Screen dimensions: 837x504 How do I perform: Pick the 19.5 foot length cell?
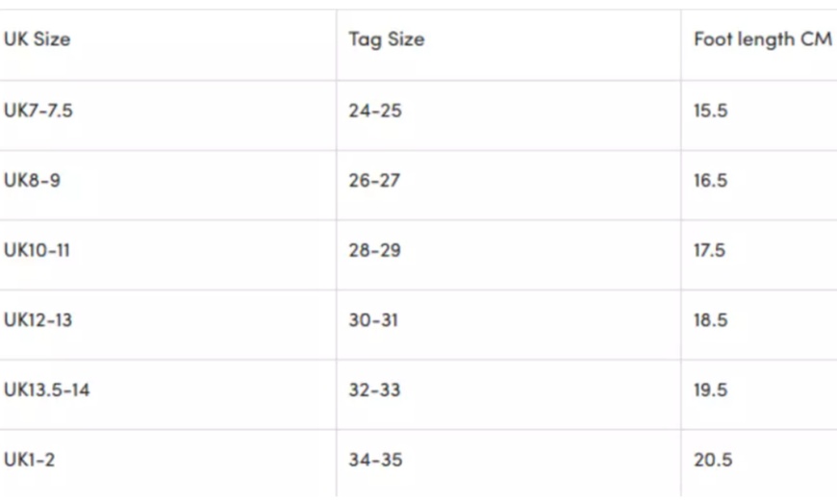pos(711,391)
